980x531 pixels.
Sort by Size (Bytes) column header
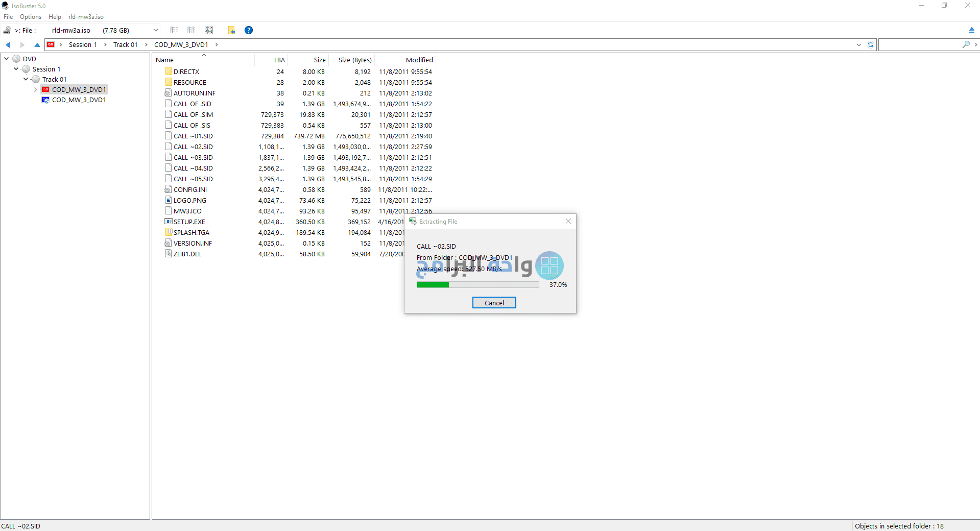[351, 60]
